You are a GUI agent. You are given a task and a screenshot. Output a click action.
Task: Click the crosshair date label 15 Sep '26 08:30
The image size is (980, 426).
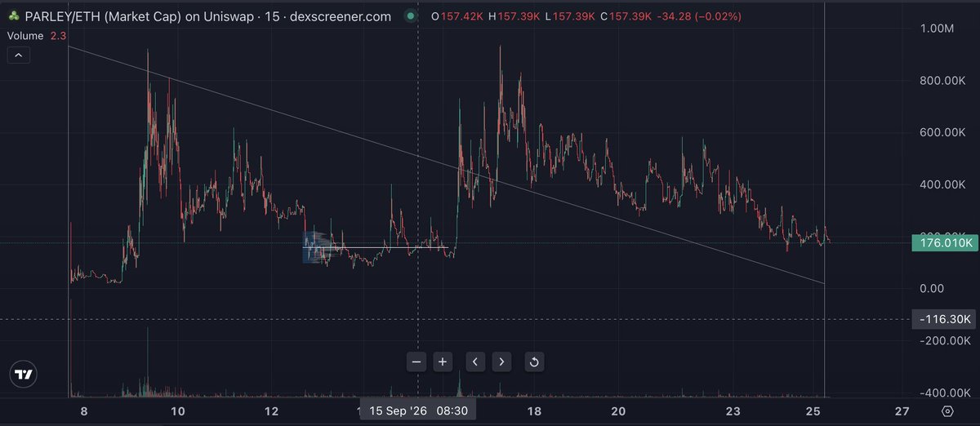(418, 410)
